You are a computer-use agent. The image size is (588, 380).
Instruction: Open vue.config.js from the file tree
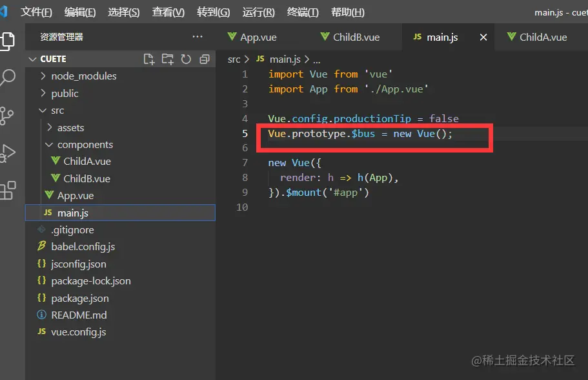tap(78, 332)
